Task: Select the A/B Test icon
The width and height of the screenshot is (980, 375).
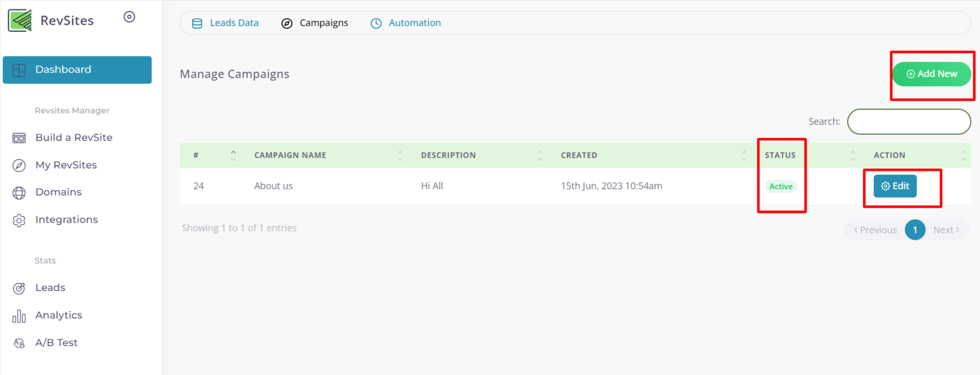Action: (x=19, y=343)
